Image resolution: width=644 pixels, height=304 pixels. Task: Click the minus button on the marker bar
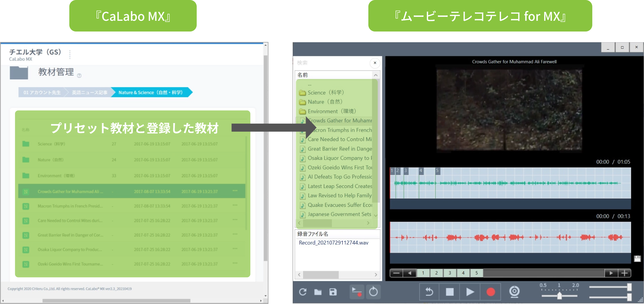(396, 273)
